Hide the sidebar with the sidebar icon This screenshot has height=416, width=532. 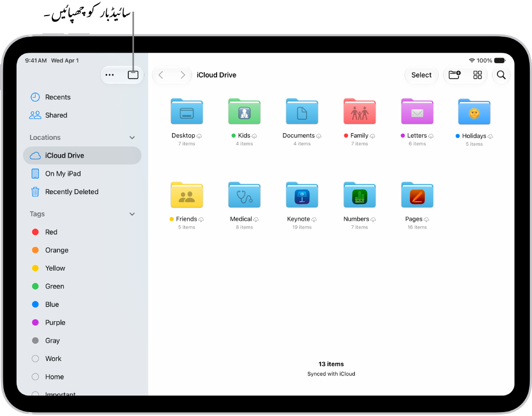pos(133,75)
